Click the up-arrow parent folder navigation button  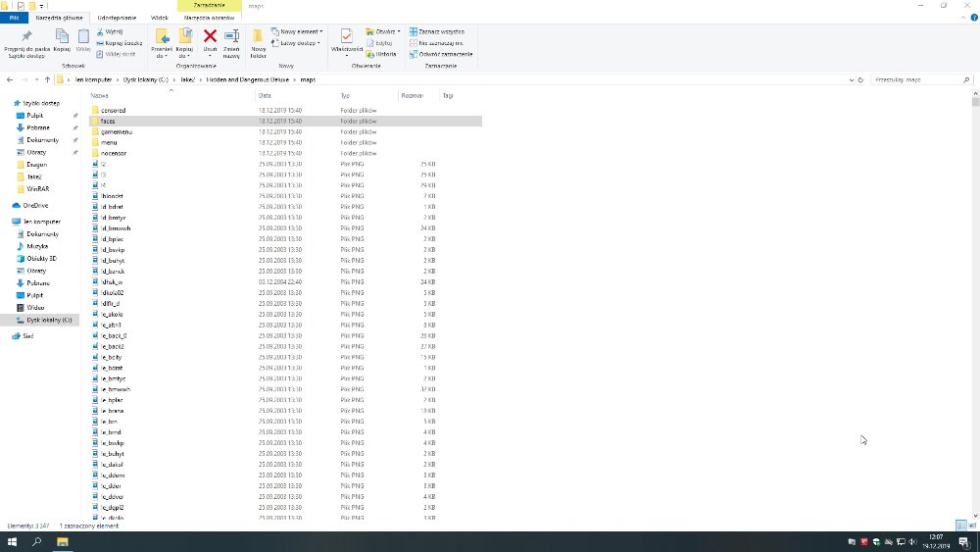pyautogui.click(x=47, y=79)
